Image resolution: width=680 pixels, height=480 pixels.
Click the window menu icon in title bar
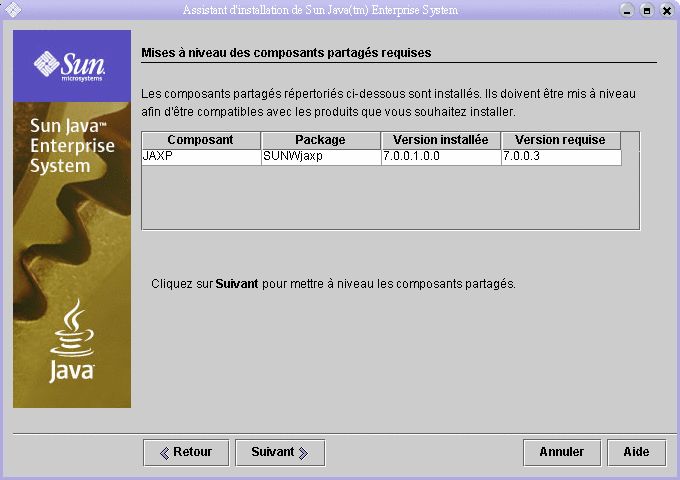pos(13,10)
